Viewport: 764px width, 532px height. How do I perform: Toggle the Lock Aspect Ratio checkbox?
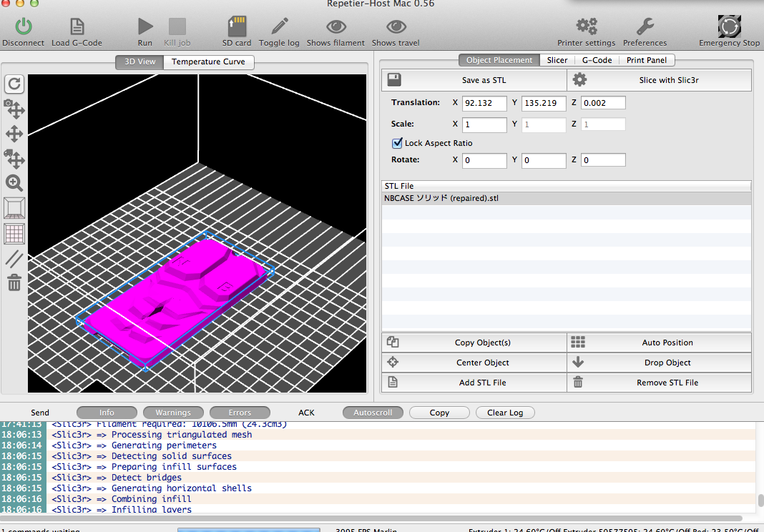click(397, 143)
